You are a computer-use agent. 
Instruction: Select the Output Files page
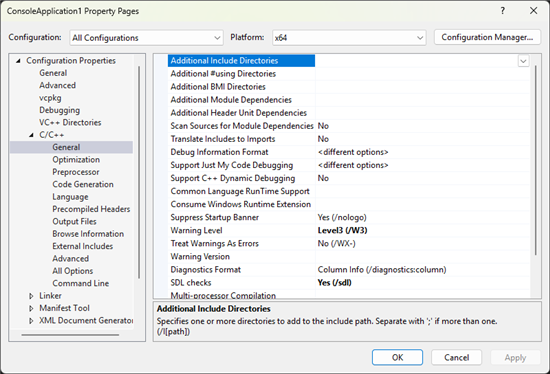(x=74, y=221)
